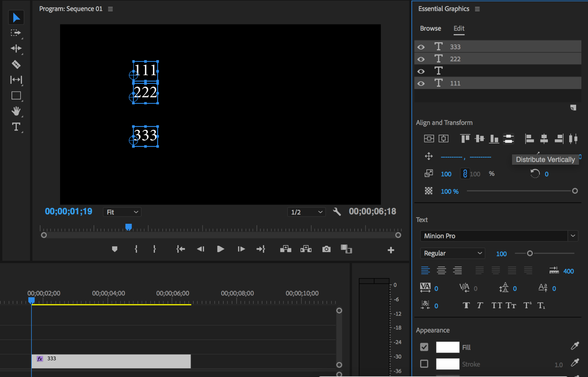Open the Essential Graphics panel menu

477,9
